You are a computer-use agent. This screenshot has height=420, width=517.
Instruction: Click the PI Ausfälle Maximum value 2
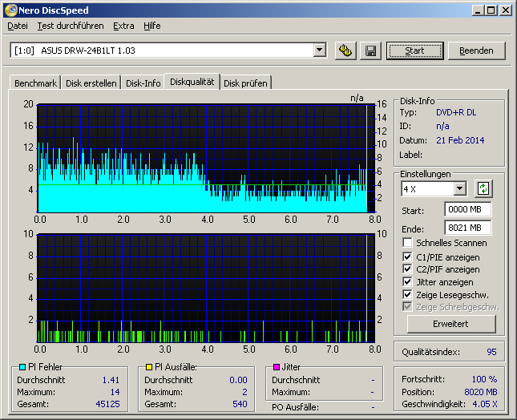pos(244,392)
